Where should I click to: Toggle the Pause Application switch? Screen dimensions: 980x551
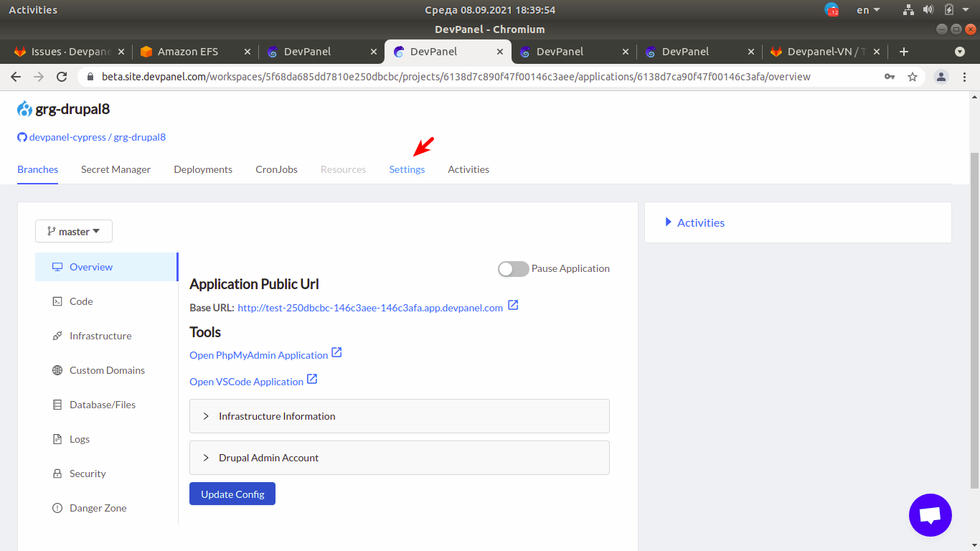513,268
